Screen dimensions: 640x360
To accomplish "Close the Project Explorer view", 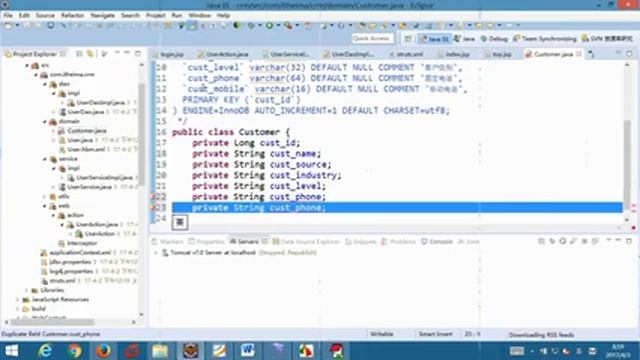I will click(x=62, y=54).
